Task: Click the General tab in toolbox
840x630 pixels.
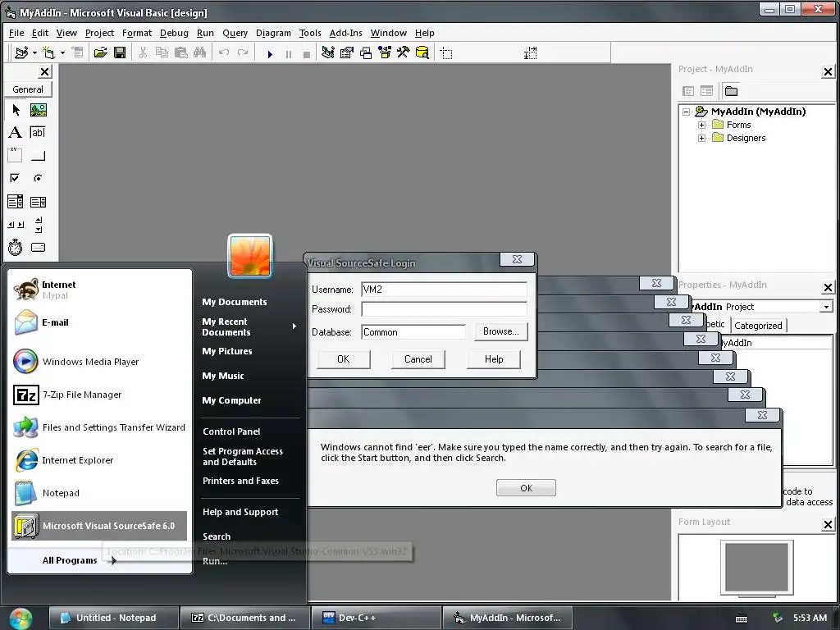Action: click(x=28, y=89)
